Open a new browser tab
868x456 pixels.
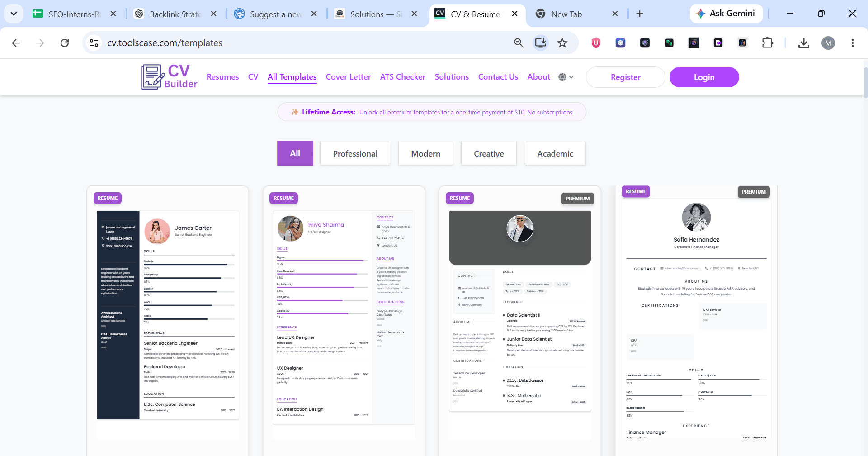639,14
